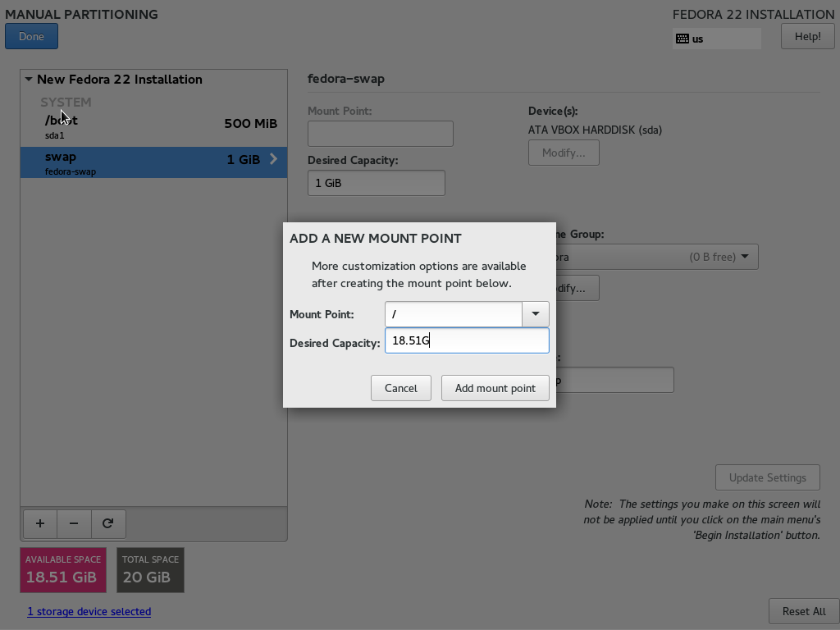Click the reload storage configuration icon
The image size is (840, 630).
pyautogui.click(x=108, y=523)
